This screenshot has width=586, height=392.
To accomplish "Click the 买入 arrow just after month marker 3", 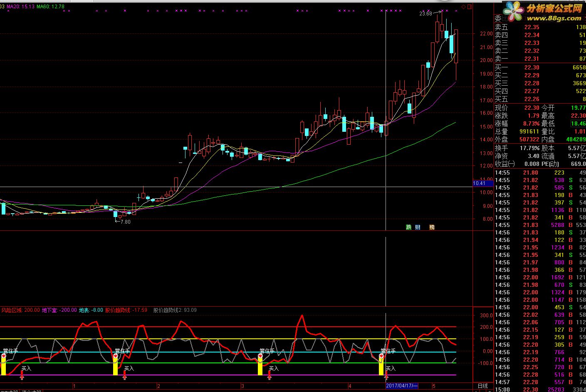I will click(270, 376).
